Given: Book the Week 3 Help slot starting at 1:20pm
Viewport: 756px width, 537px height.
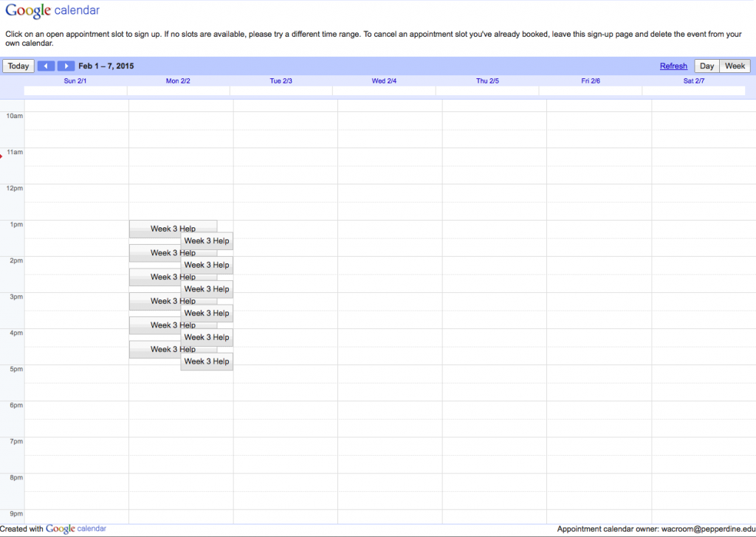Looking at the screenshot, I should [207, 240].
